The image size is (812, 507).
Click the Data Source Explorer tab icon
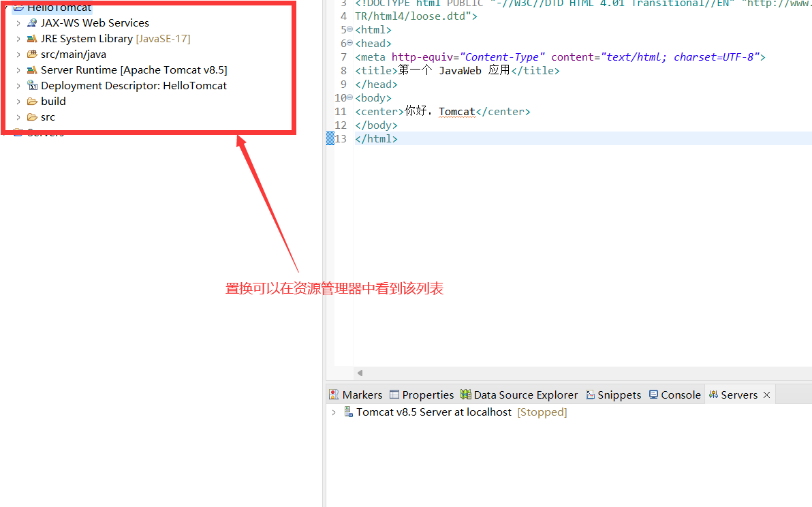[x=465, y=395]
